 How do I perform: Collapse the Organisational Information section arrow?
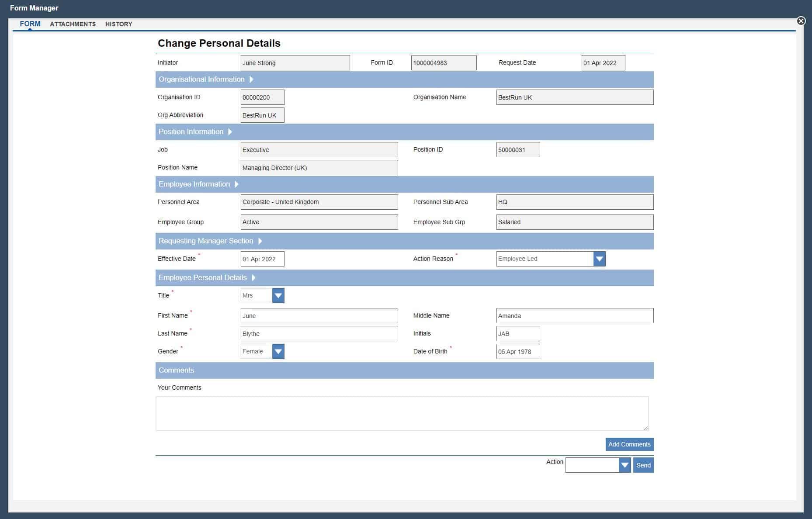[x=251, y=80]
